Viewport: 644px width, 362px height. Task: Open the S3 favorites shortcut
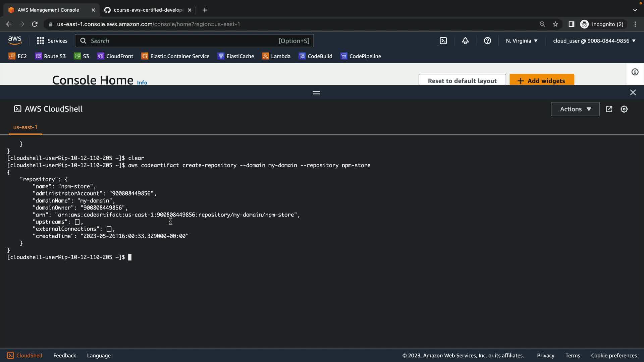tap(82, 56)
